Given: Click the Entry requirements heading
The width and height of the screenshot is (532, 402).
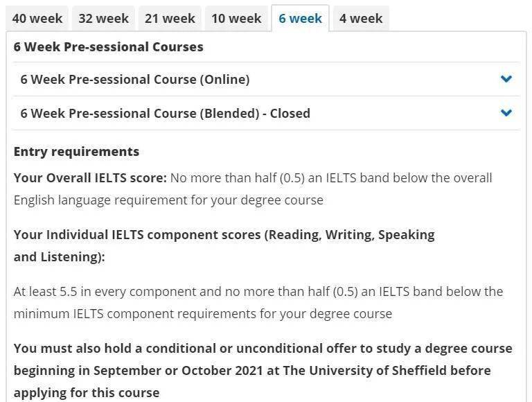Looking at the screenshot, I should pyautogui.click(x=76, y=152).
